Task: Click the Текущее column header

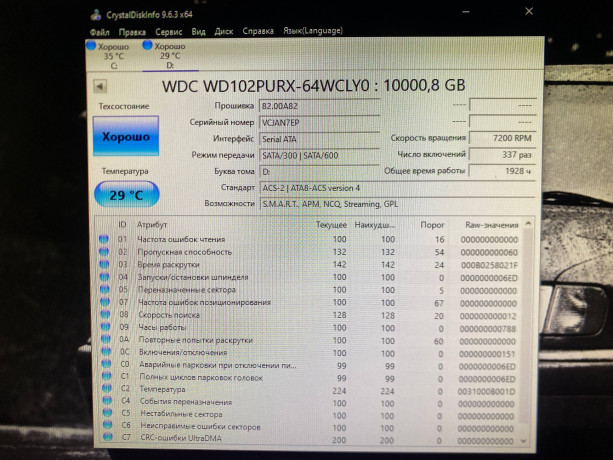Action: coord(331,225)
